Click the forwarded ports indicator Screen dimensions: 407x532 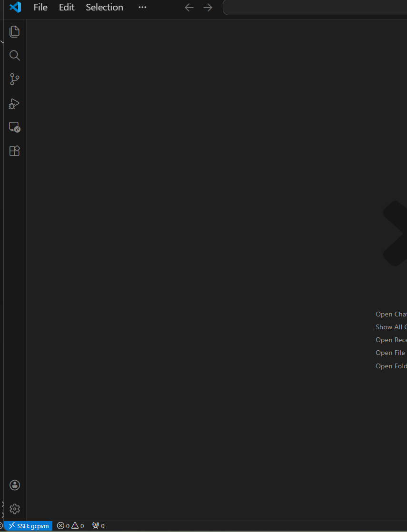pyautogui.click(x=98, y=526)
